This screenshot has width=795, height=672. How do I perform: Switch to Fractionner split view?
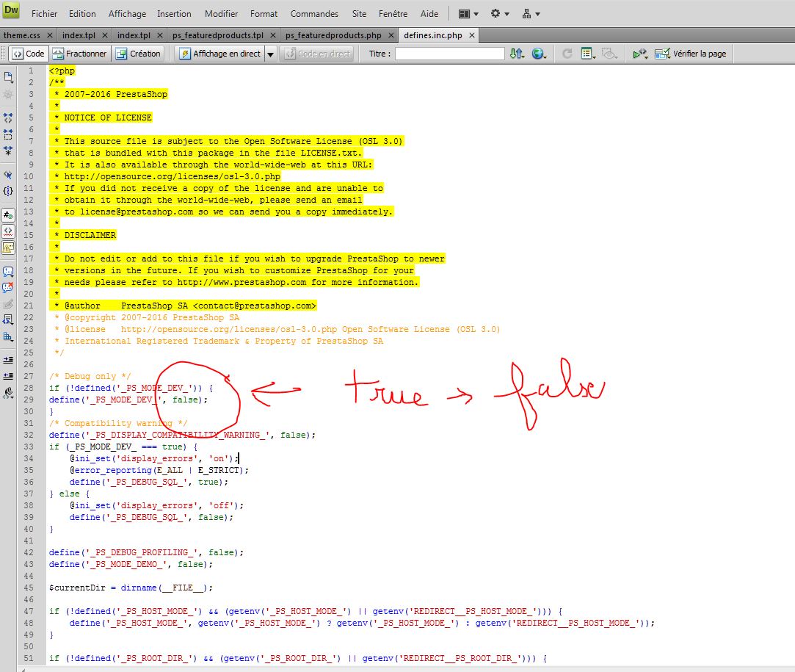[x=80, y=54]
